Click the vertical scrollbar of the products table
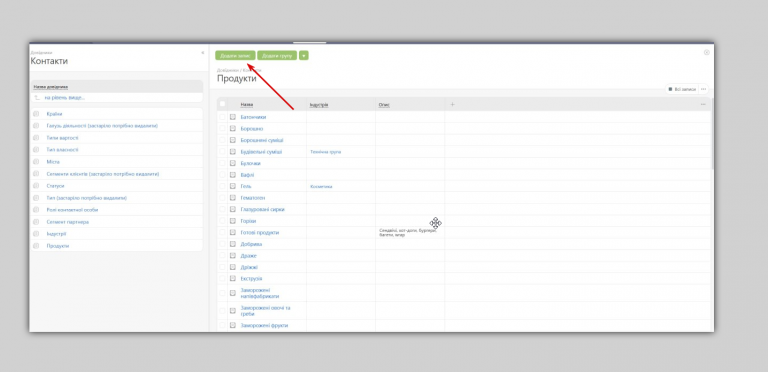The height and width of the screenshot is (372, 768). click(x=712, y=133)
